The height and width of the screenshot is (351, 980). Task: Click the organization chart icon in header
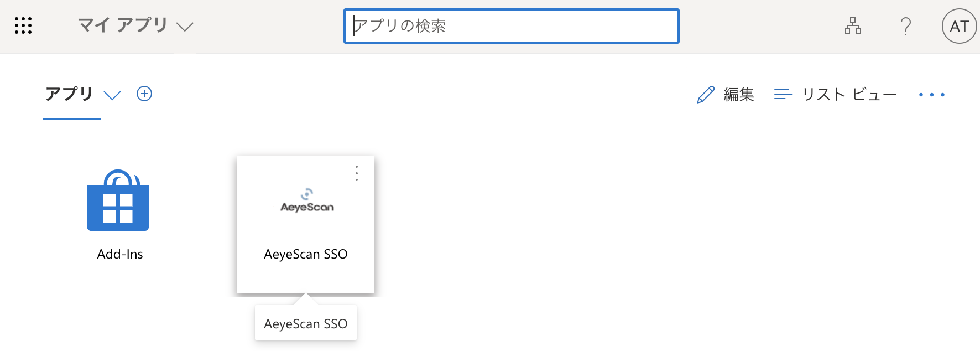852,26
